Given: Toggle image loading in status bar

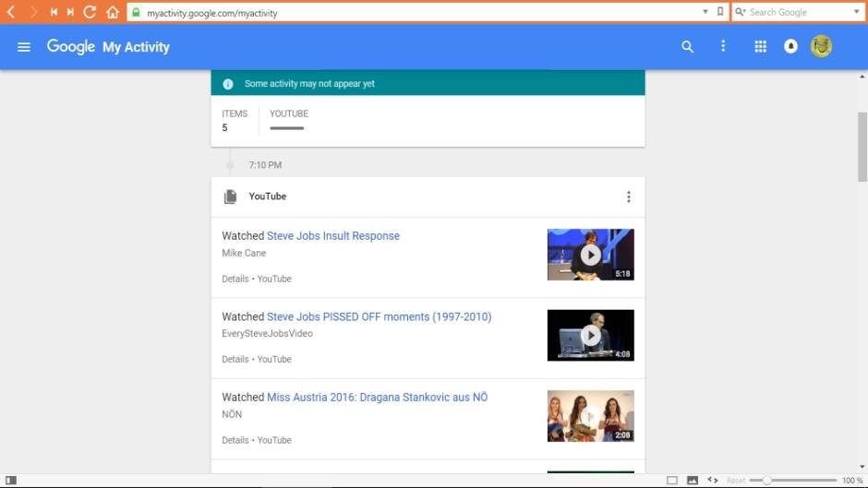Looking at the screenshot, I should pyautogui.click(x=693, y=481).
